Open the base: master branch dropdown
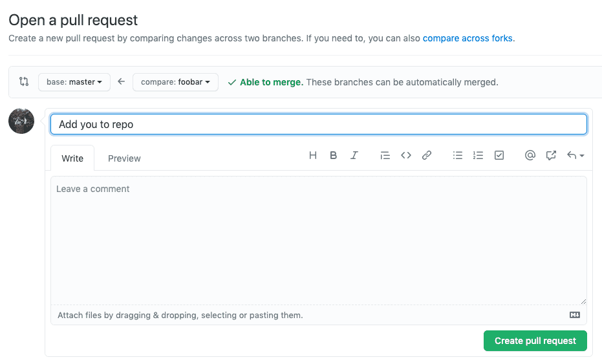The image size is (602, 364). tap(74, 82)
